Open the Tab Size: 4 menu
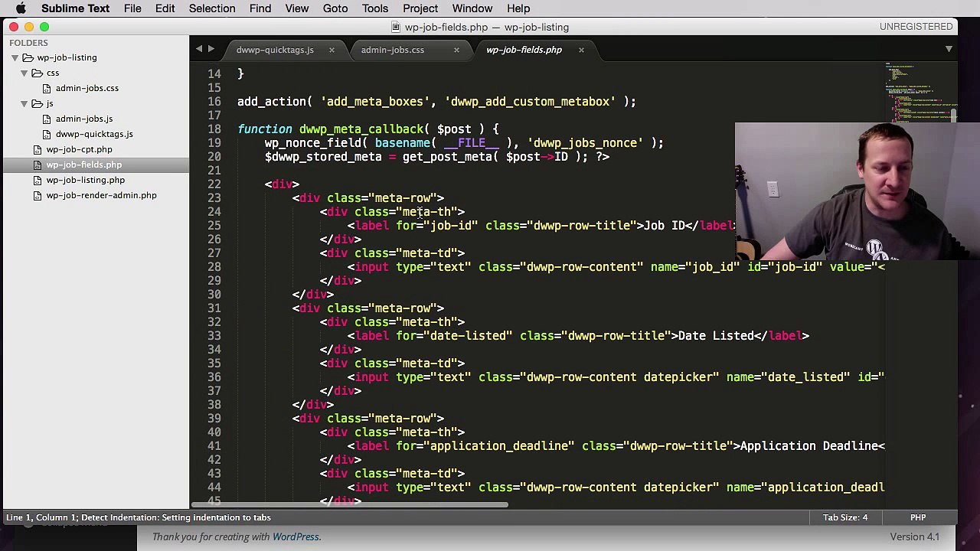This screenshot has width=980, height=551. tap(845, 517)
